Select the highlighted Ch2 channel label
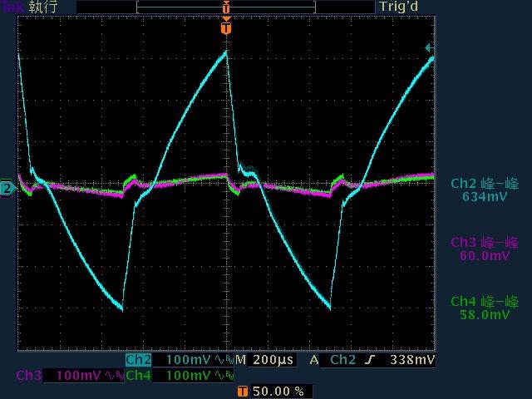This screenshot has width=532, height=399. click(138, 360)
